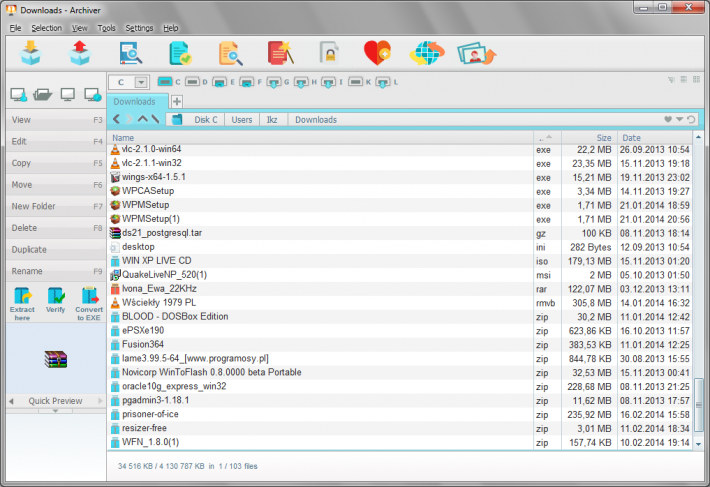Screen dimensions: 710x487
Task: Click the Delete F8 button
Action: pyautogui.click(x=56, y=228)
